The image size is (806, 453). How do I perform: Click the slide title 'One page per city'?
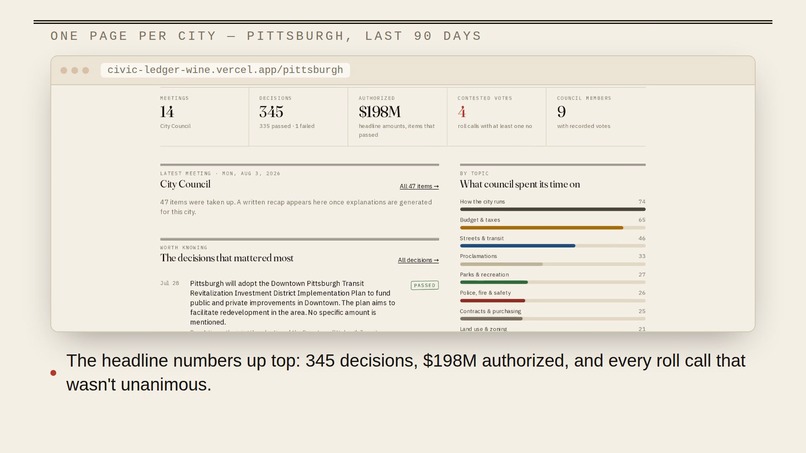coord(266,36)
